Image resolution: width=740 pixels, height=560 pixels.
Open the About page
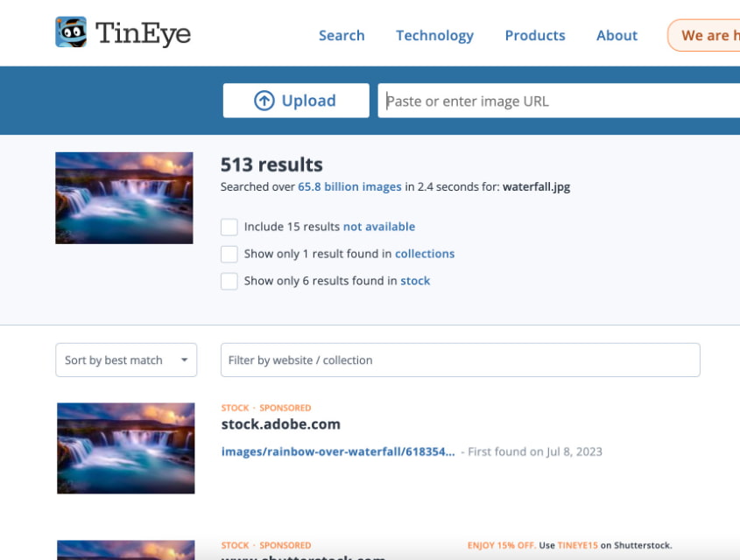click(617, 36)
